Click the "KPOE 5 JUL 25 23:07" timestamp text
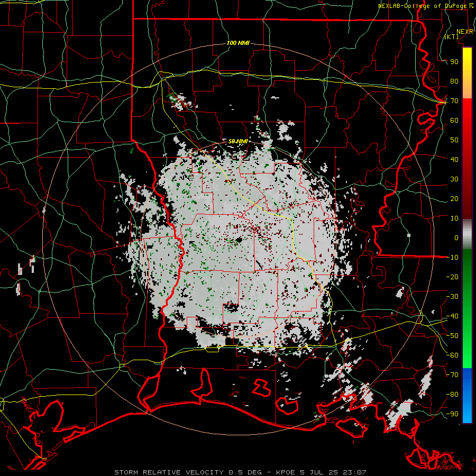 tap(321, 472)
